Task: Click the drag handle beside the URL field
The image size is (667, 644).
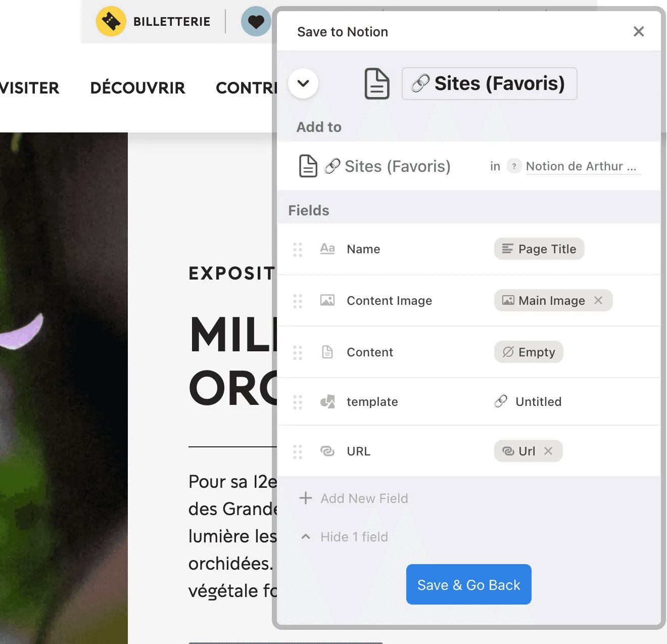Action: pos(298,451)
